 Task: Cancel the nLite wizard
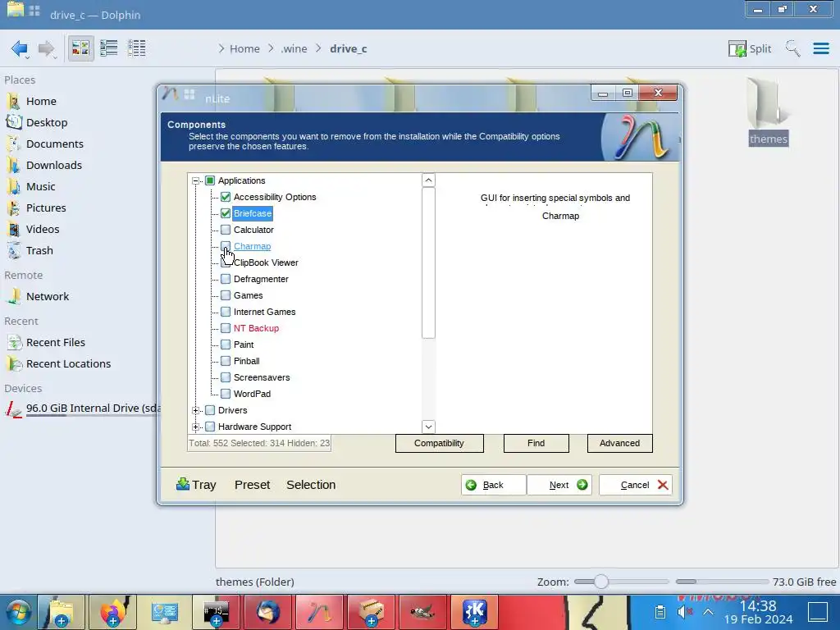point(636,485)
